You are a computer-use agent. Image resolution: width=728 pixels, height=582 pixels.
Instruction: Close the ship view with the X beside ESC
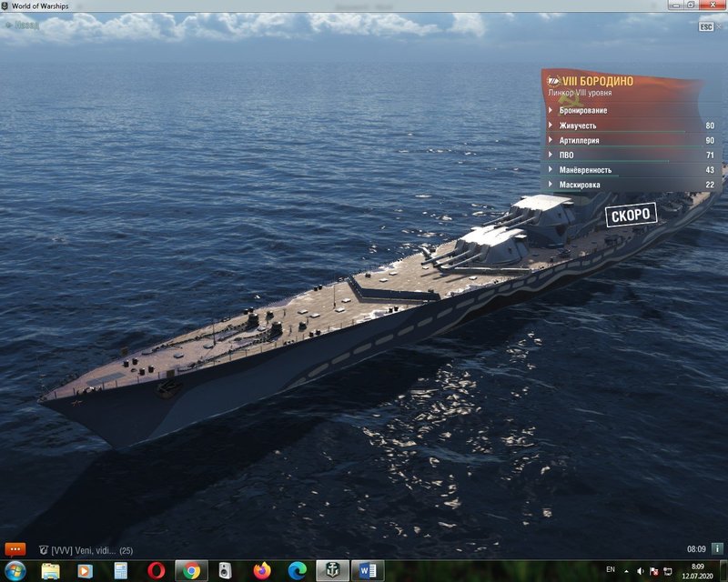(720, 27)
